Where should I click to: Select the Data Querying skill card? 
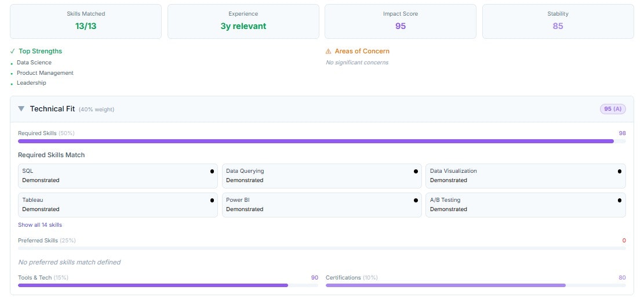tap(322, 176)
